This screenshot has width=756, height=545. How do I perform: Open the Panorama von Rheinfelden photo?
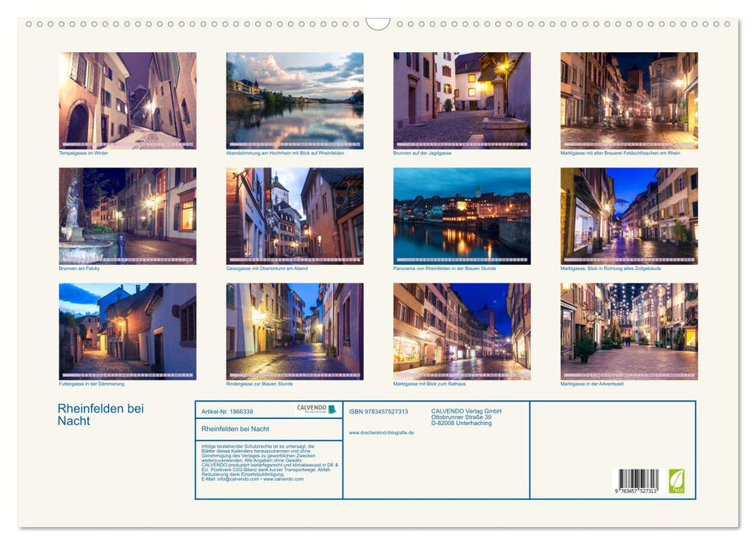pyautogui.click(x=462, y=216)
